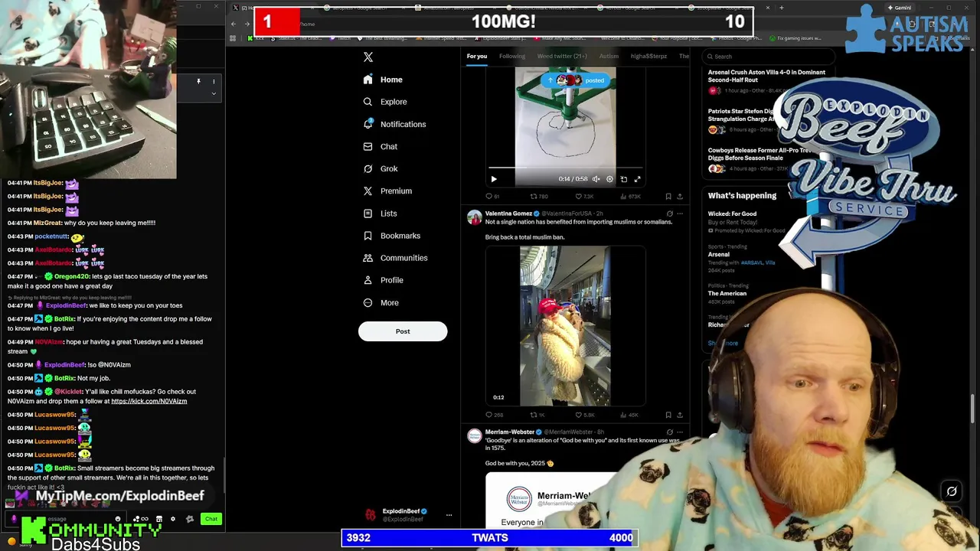The height and width of the screenshot is (551, 980).
Task: Go to Home in X sidebar
Action: pyautogui.click(x=383, y=80)
